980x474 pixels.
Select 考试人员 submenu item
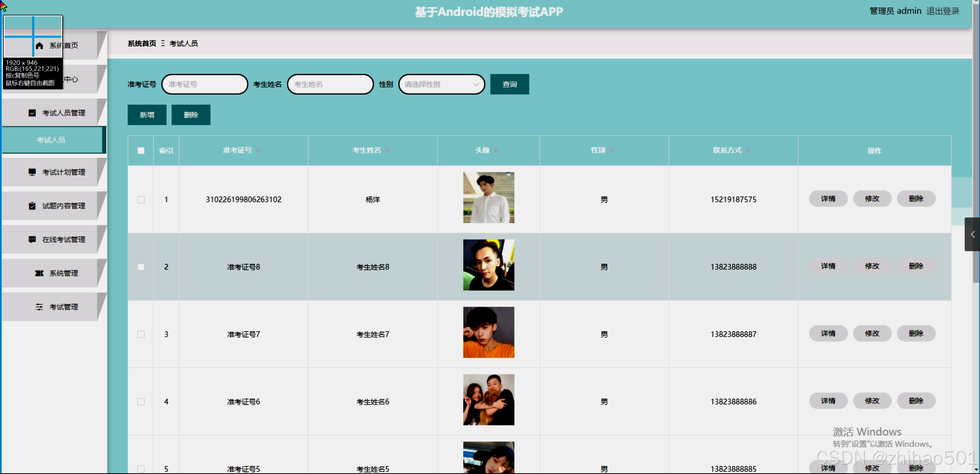(51, 140)
